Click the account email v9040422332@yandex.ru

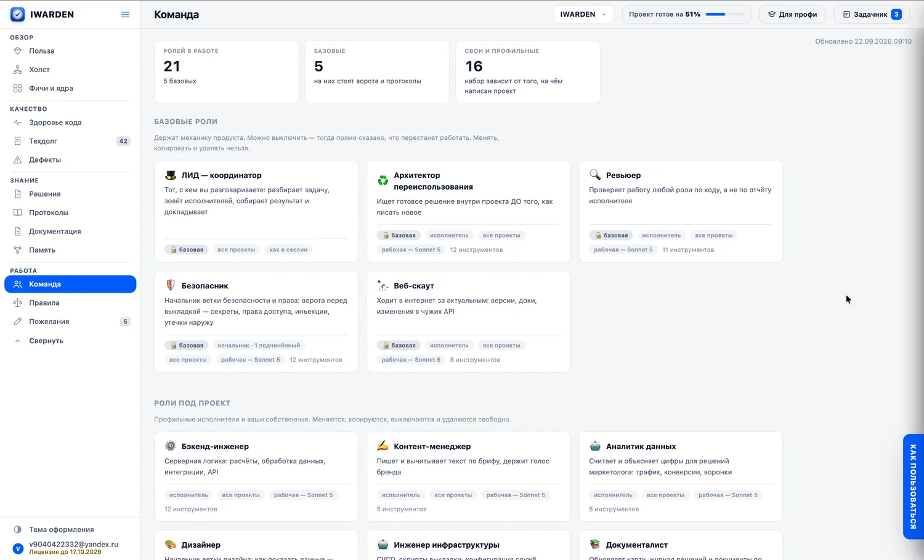[x=74, y=545]
